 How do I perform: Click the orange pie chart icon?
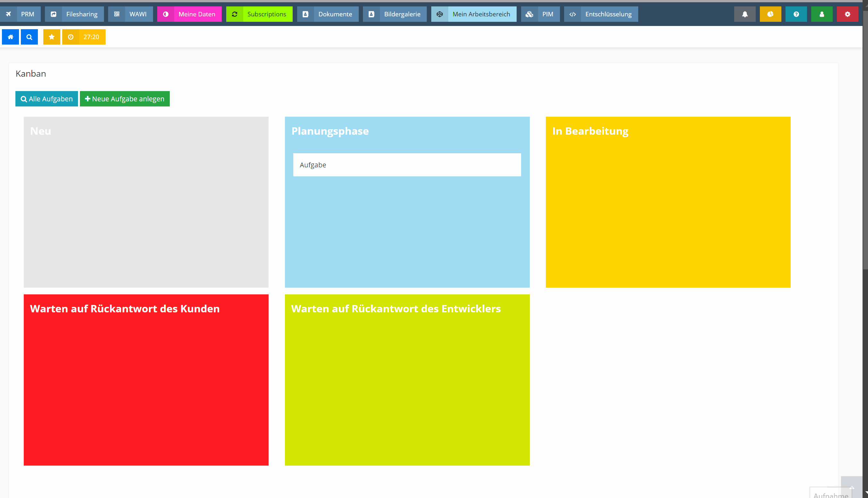(x=770, y=14)
